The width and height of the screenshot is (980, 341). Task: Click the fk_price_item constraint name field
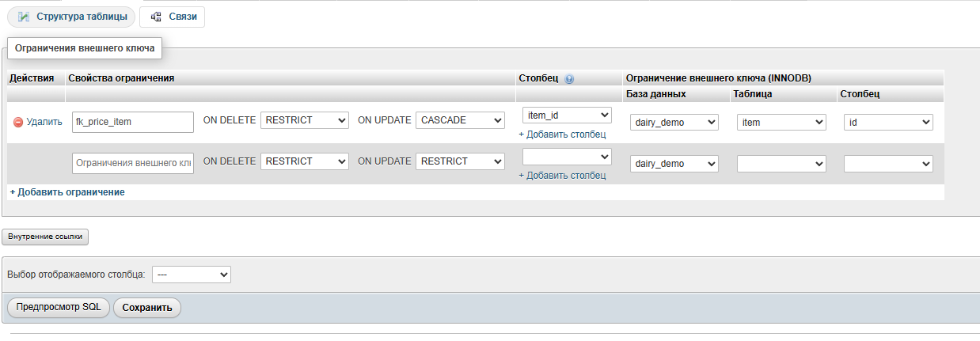coord(131,122)
